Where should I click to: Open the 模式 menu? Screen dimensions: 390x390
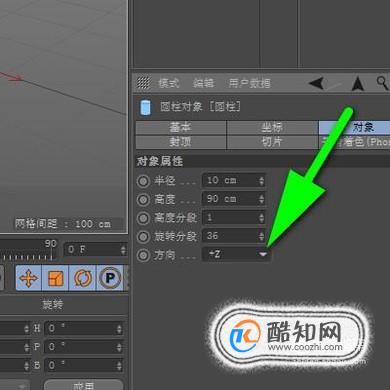pyautogui.click(x=169, y=83)
